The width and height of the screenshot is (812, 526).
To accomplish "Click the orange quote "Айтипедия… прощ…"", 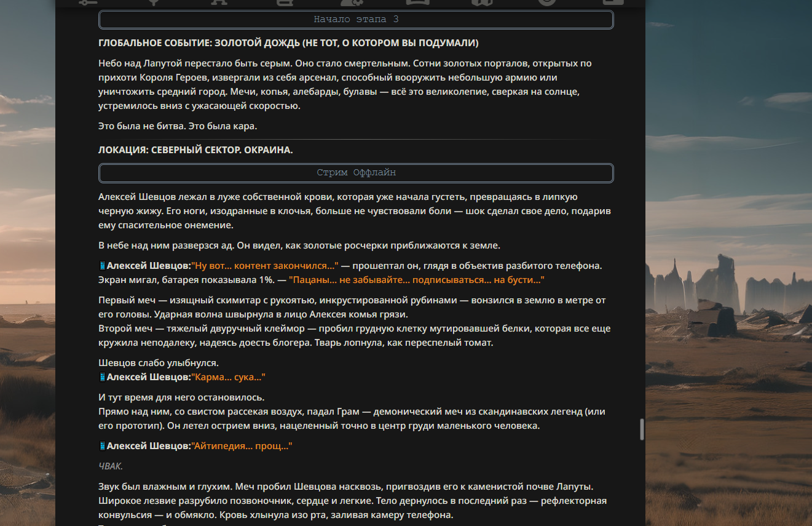I will coord(242,446).
